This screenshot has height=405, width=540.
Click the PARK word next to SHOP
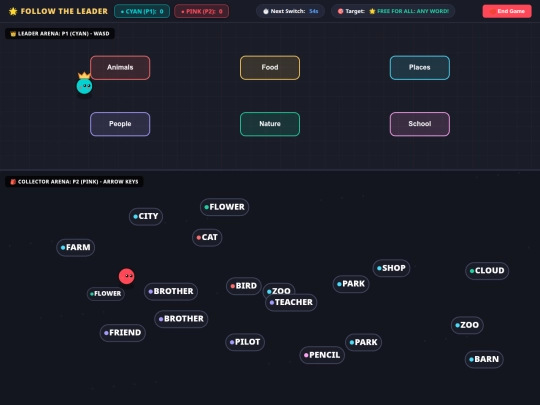click(351, 284)
